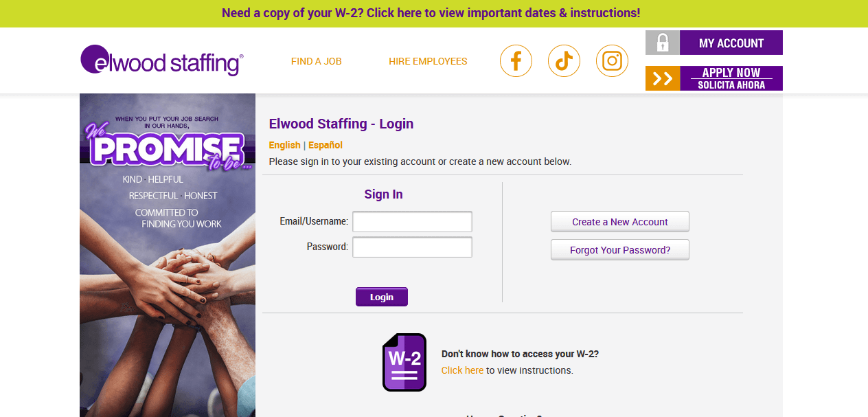Click the padlock icon beside My Account
The height and width of the screenshot is (417, 868).
[663, 43]
